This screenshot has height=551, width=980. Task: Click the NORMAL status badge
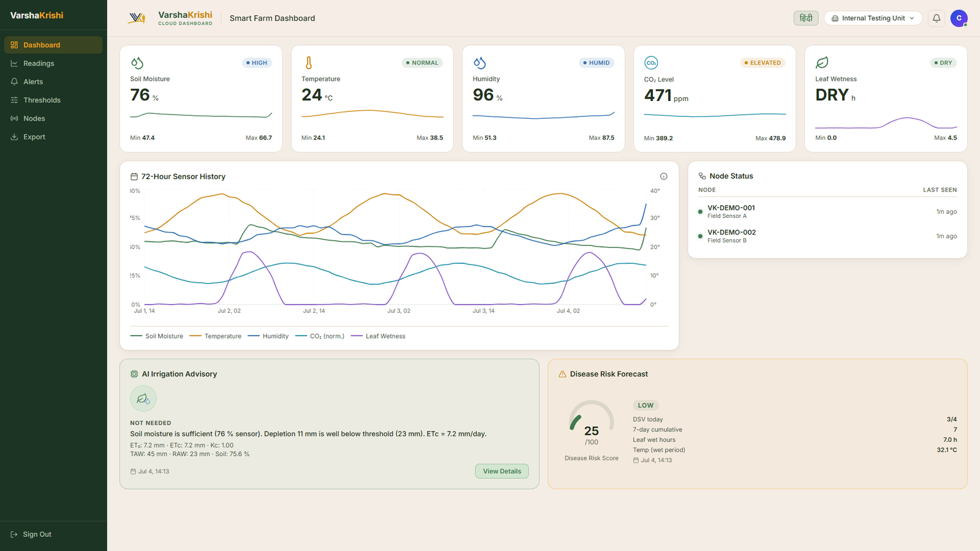point(422,62)
